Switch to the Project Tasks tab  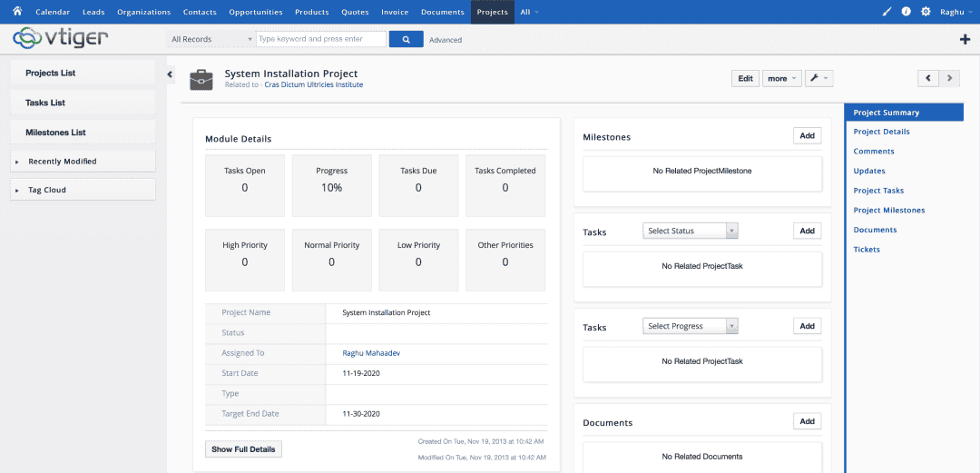tap(878, 191)
